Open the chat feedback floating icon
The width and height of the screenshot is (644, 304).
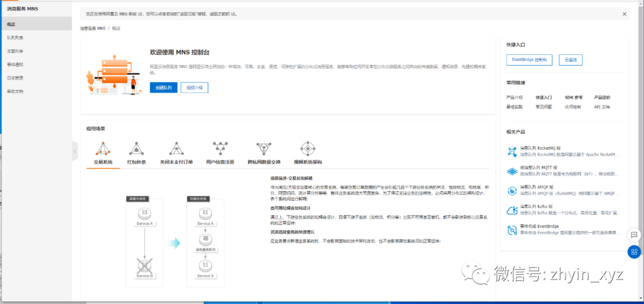(x=634, y=235)
